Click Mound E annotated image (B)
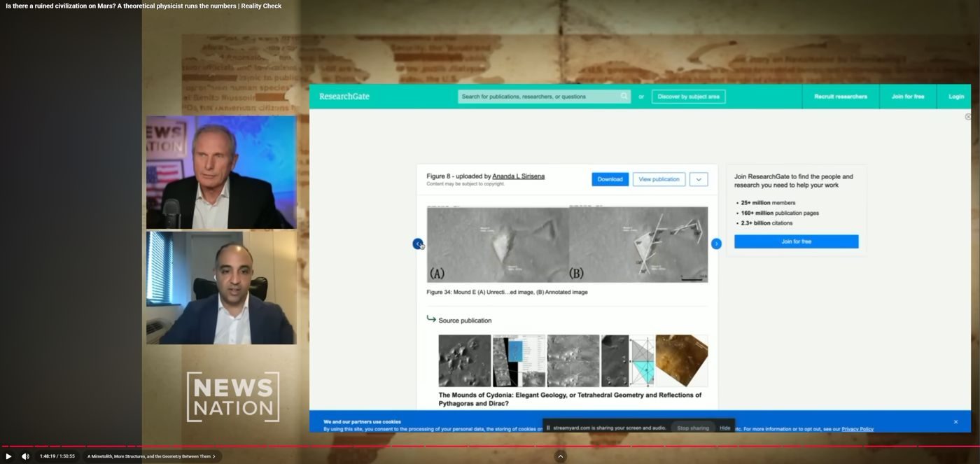Viewport: 980px width, 464px height. (638, 244)
